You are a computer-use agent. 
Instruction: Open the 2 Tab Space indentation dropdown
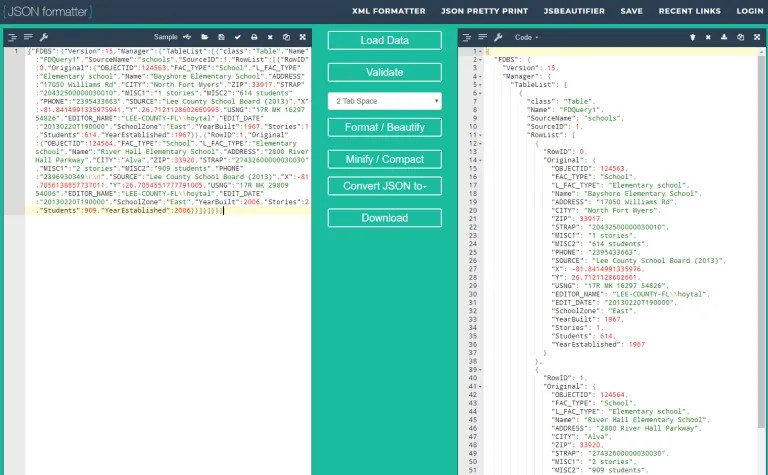coord(384,101)
